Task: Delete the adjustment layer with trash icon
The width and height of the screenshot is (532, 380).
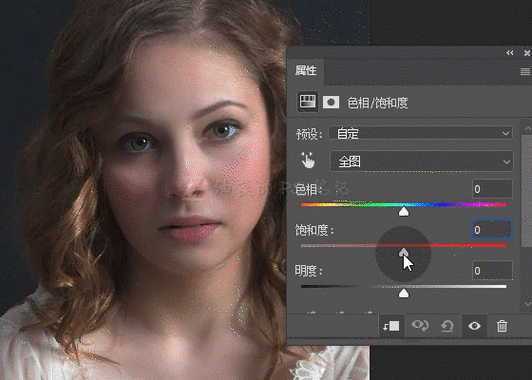Action: [x=502, y=326]
